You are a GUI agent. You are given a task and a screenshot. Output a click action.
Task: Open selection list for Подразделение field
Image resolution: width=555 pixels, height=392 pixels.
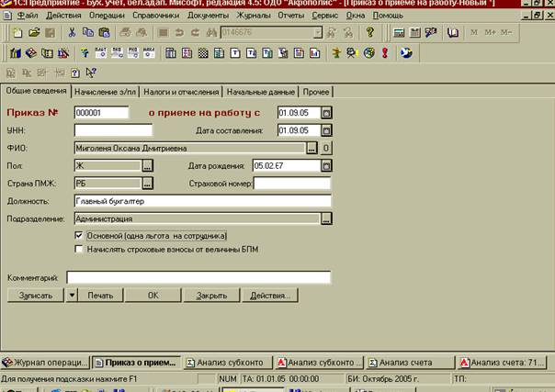[x=325, y=218]
